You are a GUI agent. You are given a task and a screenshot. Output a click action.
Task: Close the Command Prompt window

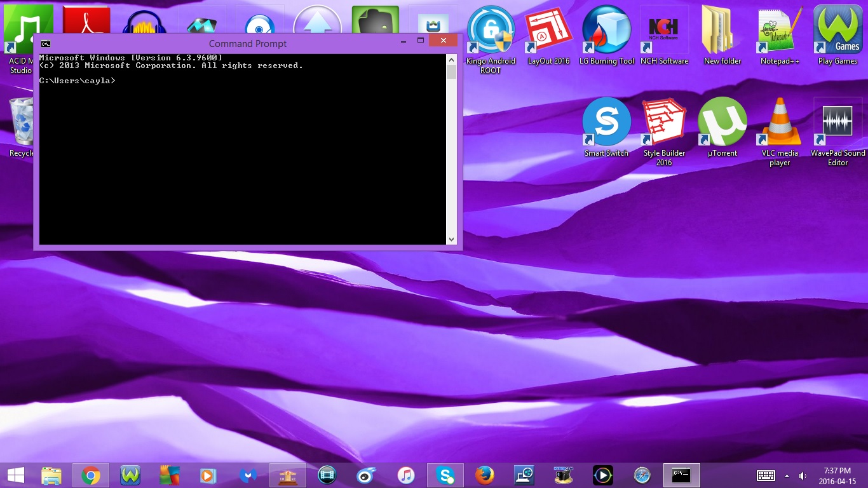pos(443,41)
